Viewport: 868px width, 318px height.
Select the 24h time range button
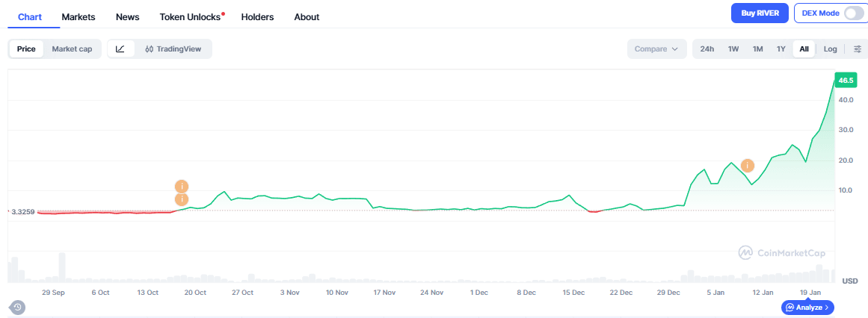pyautogui.click(x=707, y=49)
